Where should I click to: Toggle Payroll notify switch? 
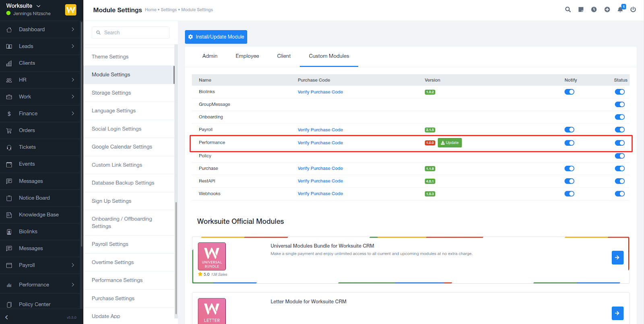click(x=569, y=130)
